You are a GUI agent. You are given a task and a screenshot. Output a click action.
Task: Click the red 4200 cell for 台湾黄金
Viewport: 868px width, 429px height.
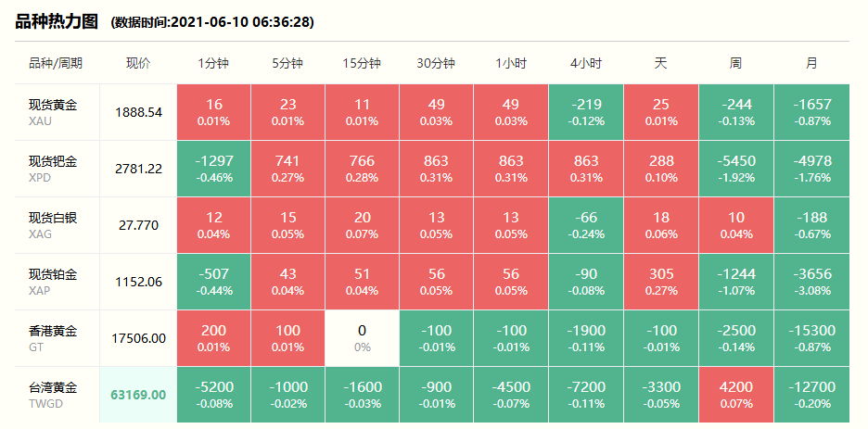(x=735, y=394)
